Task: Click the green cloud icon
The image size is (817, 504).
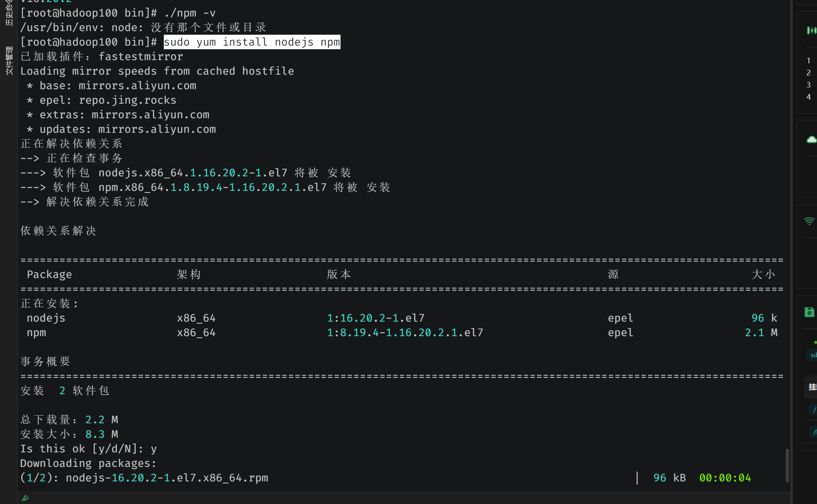Action: [811, 140]
